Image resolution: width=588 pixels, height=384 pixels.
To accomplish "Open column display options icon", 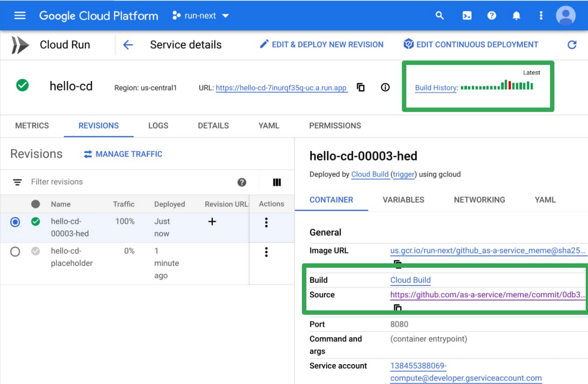I will [x=277, y=182].
